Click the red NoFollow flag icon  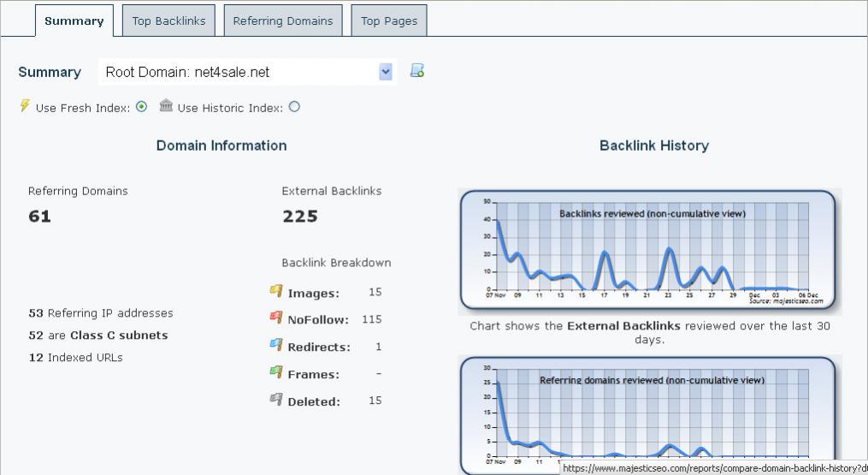276,317
